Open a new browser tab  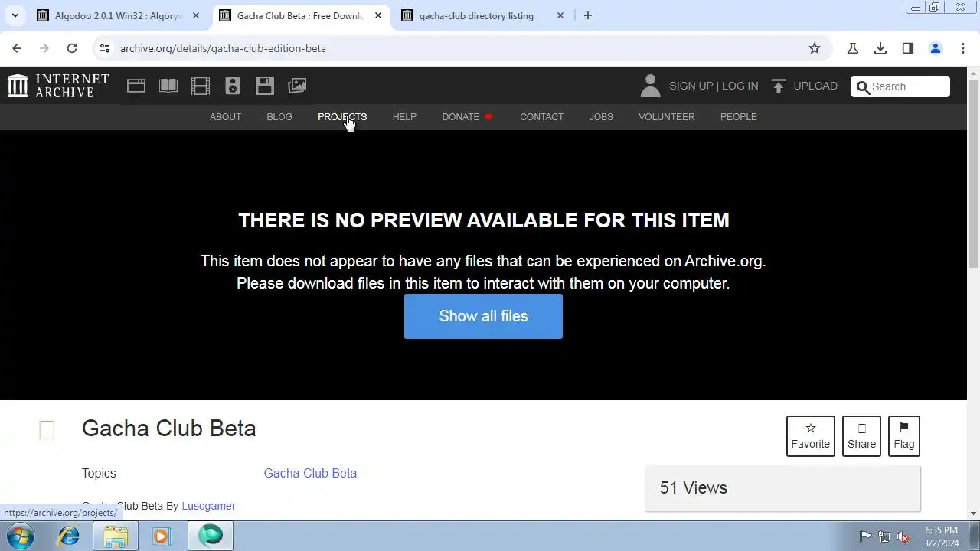pyautogui.click(x=588, y=15)
